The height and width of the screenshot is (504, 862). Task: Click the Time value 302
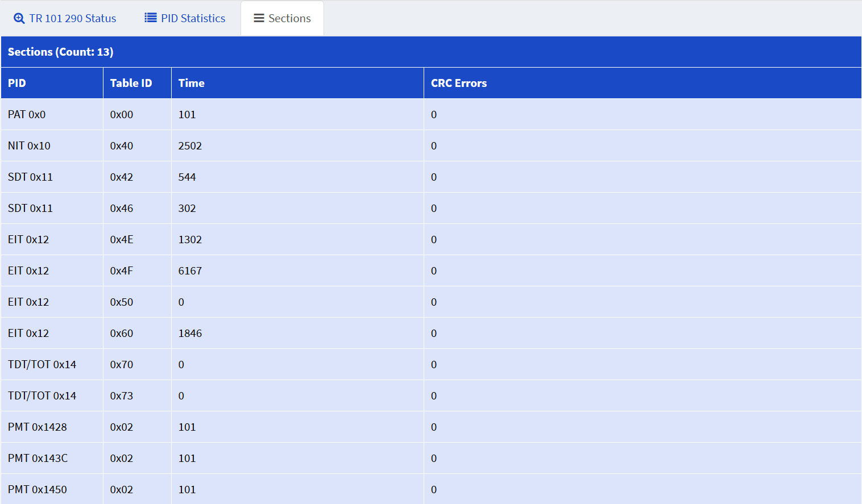[x=187, y=208]
